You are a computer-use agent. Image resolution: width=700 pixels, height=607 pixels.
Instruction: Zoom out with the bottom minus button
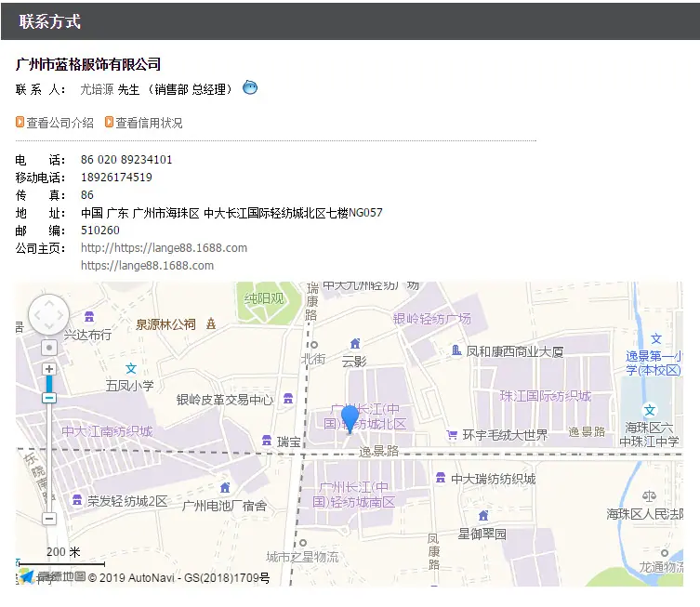(x=49, y=519)
